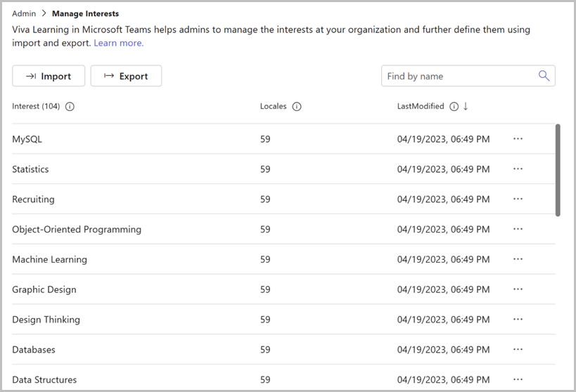Image resolution: width=576 pixels, height=392 pixels.
Task: Click Machine Learning last modified date
Action: (x=443, y=259)
